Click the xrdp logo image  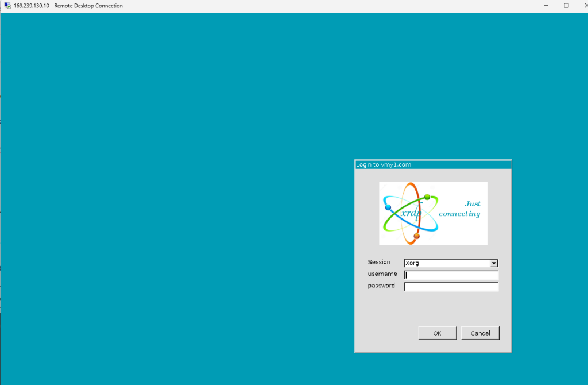coord(433,213)
